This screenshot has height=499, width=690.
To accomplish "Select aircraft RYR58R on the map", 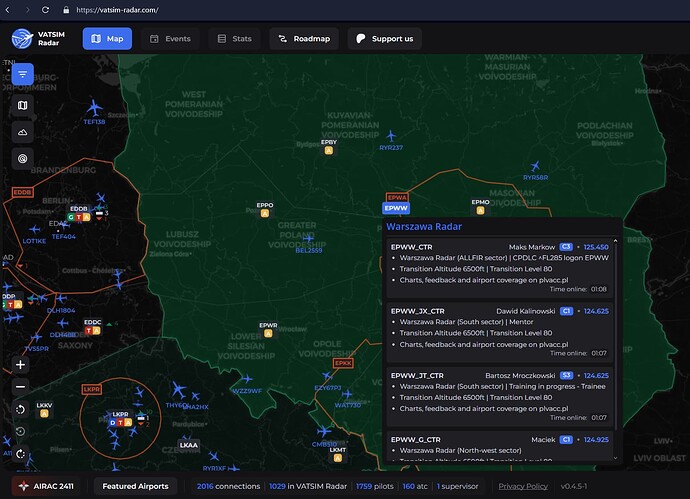I will tap(535, 166).
